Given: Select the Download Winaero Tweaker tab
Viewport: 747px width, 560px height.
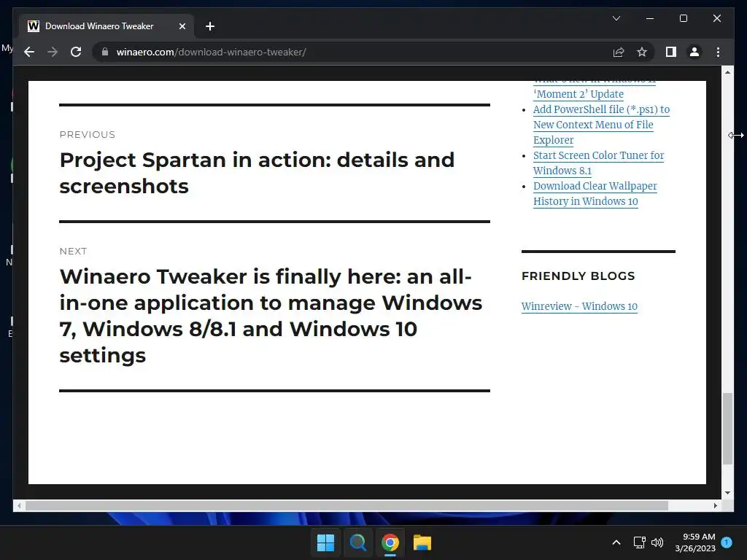Looking at the screenshot, I should click(x=107, y=26).
